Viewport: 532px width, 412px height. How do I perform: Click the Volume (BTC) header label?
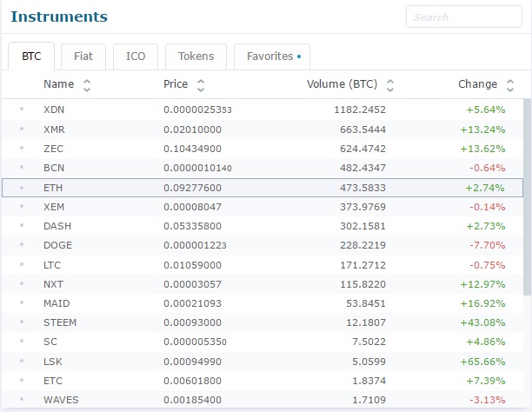pyautogui.click(x=342, y=84)
